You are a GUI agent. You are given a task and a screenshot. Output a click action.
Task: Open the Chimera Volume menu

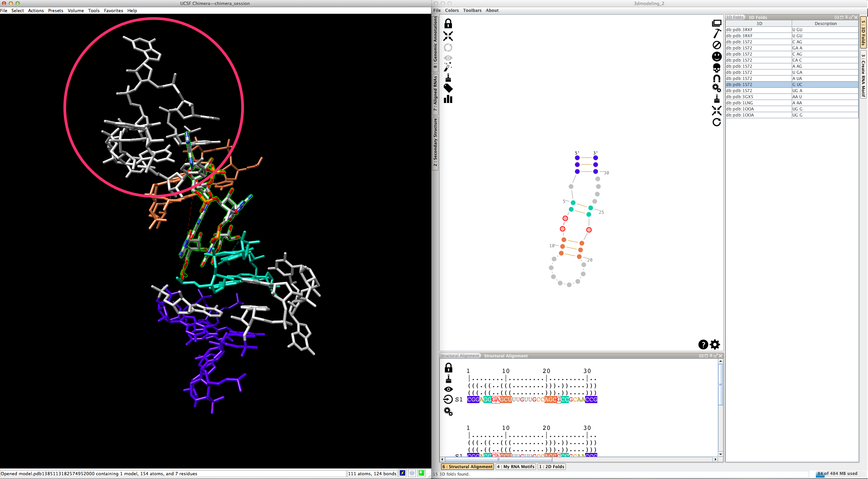click(76, 11)
